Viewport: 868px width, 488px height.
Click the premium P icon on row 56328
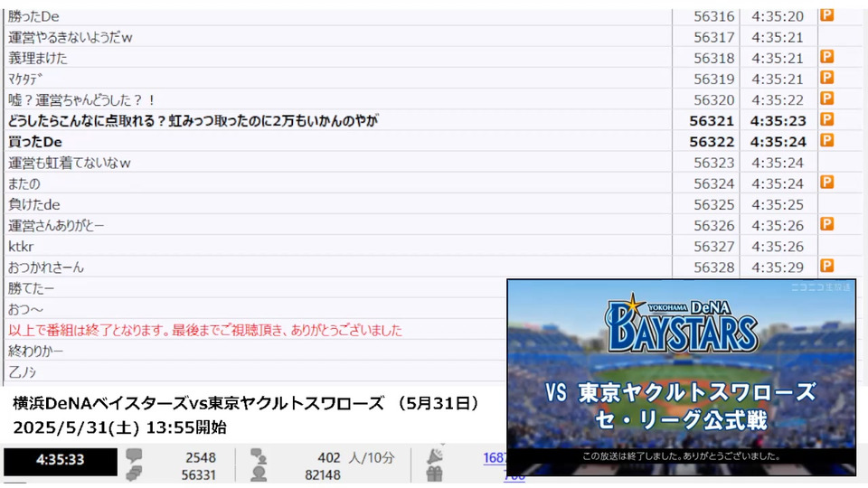point(827,266)
